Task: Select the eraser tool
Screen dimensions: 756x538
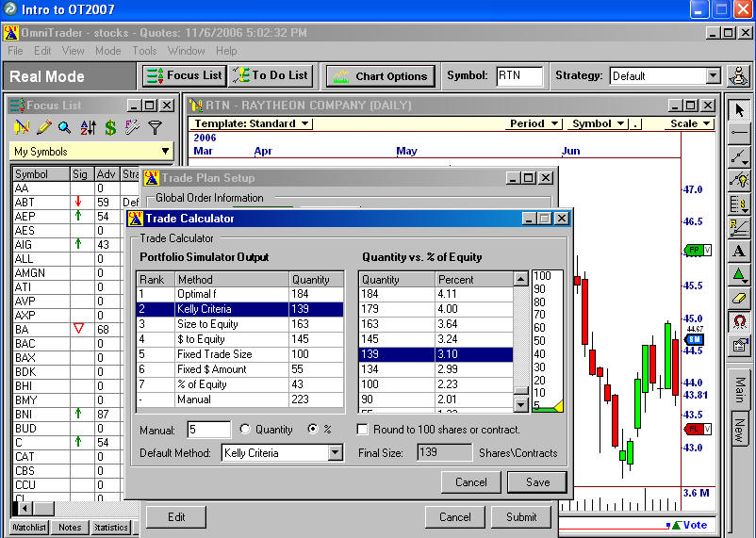Action: click(x=739, y=298)
